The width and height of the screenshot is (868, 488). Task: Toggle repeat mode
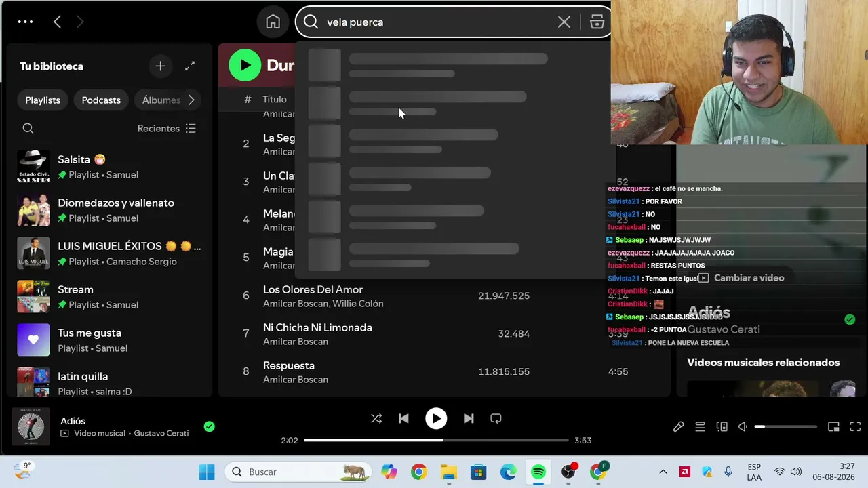(x=496, y=418)
